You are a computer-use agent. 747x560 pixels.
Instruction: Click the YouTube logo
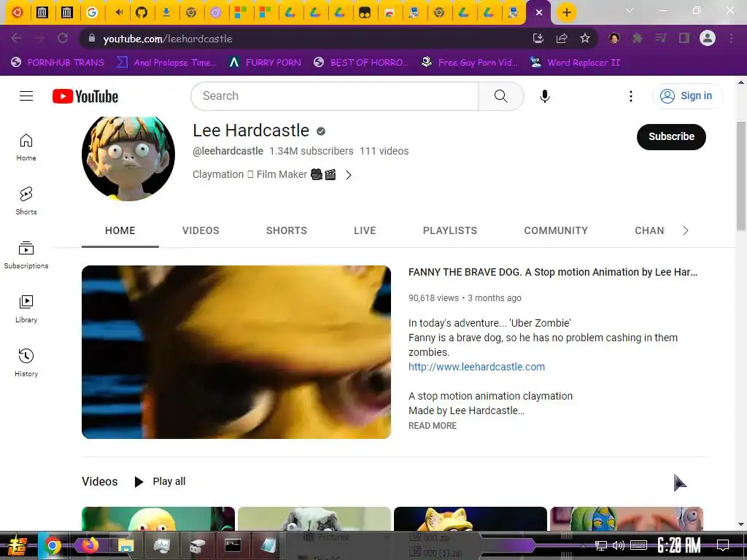[85, 96]
